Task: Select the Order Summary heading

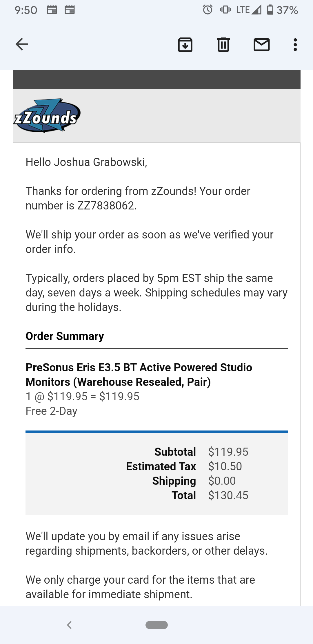Action: (65, 336)
